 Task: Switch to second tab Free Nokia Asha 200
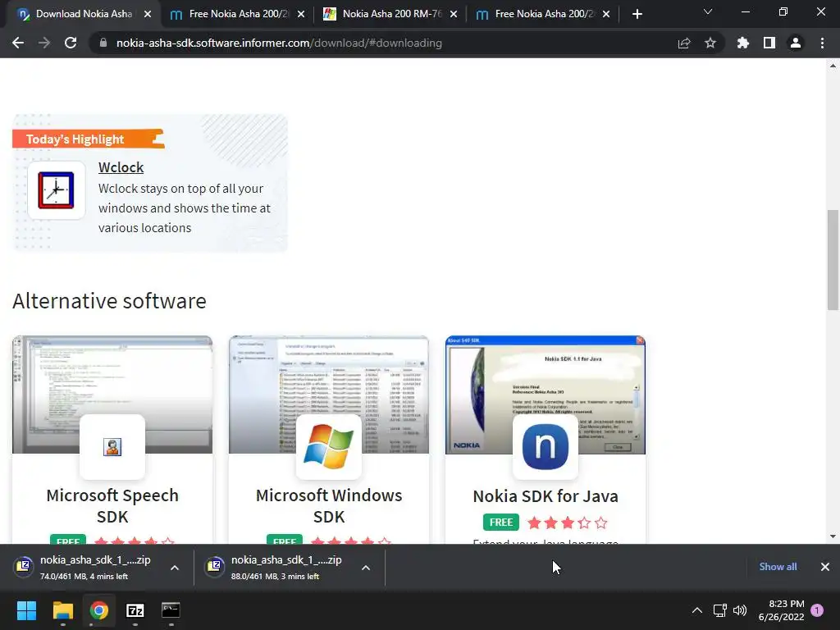(x=237, y=14)
